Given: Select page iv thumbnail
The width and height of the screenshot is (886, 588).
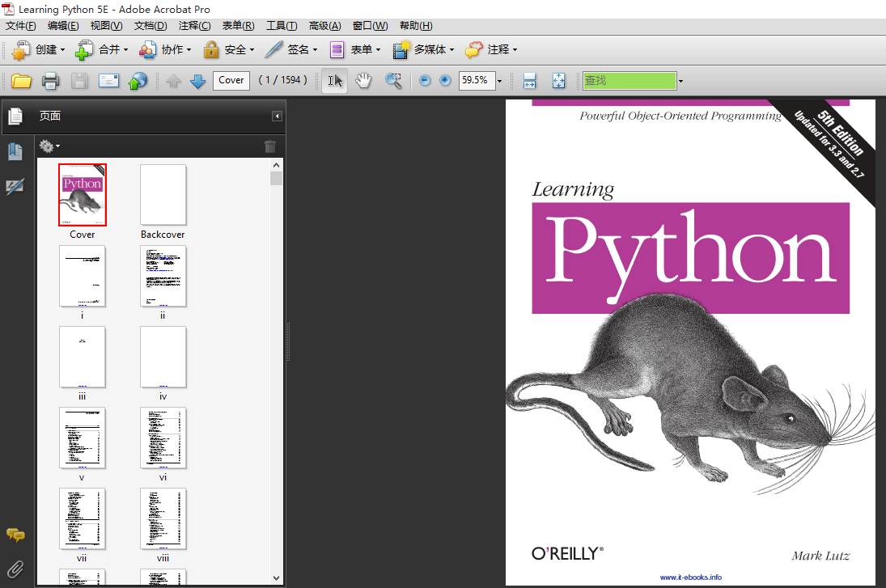Looking at the screenshot, I should [163, 357].
